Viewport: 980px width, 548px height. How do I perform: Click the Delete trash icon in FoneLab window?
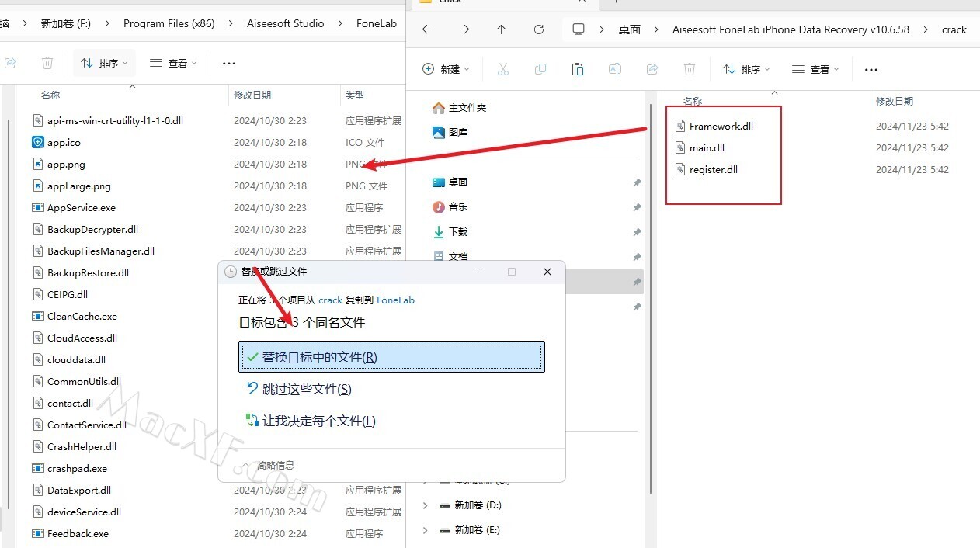click(47, 63)
